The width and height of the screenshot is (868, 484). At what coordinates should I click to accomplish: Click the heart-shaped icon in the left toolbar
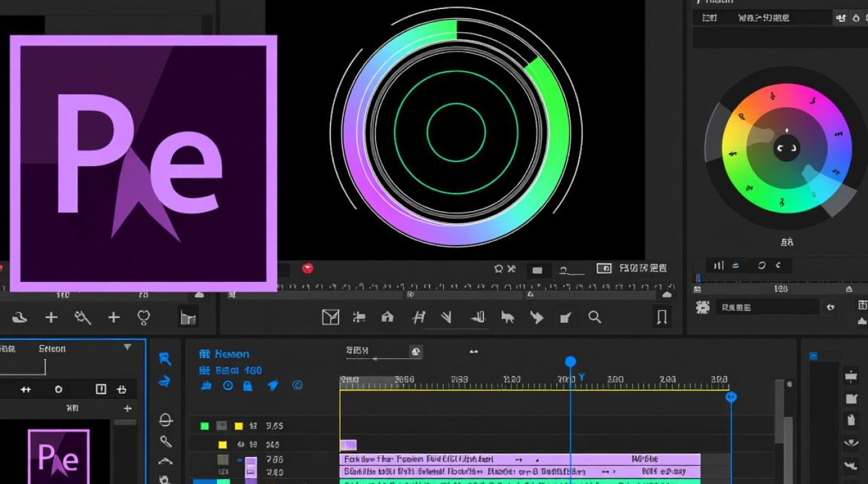[143, 317]
